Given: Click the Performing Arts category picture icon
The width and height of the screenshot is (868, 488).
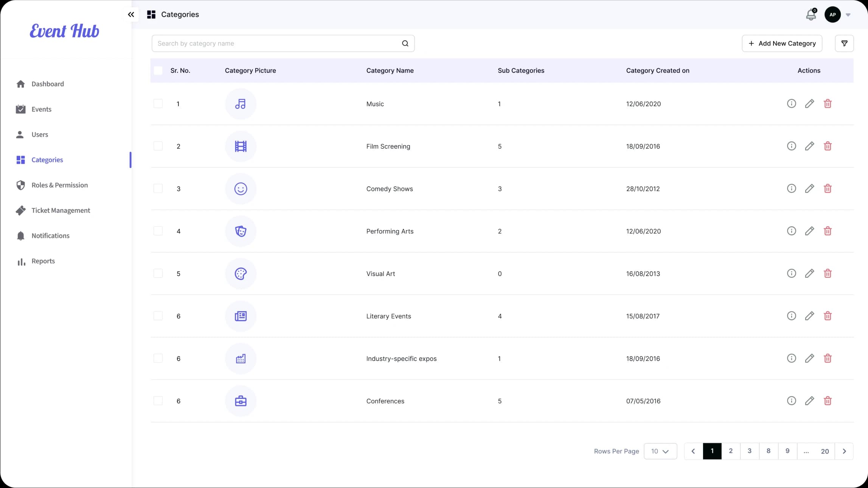Looking at the screenshot, I should point(240,231).
